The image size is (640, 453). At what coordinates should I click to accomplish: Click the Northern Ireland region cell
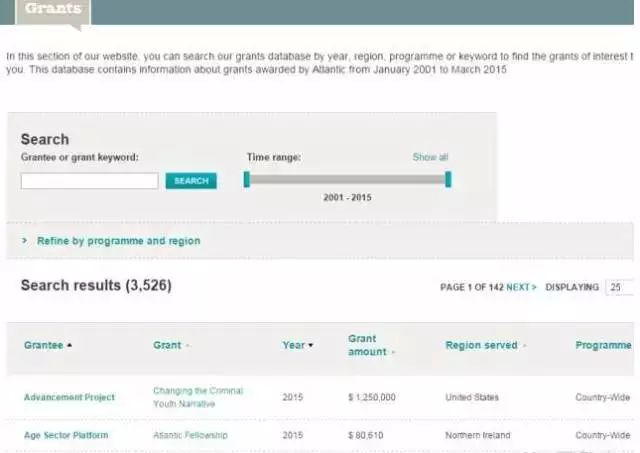click(x=478, y=435)
